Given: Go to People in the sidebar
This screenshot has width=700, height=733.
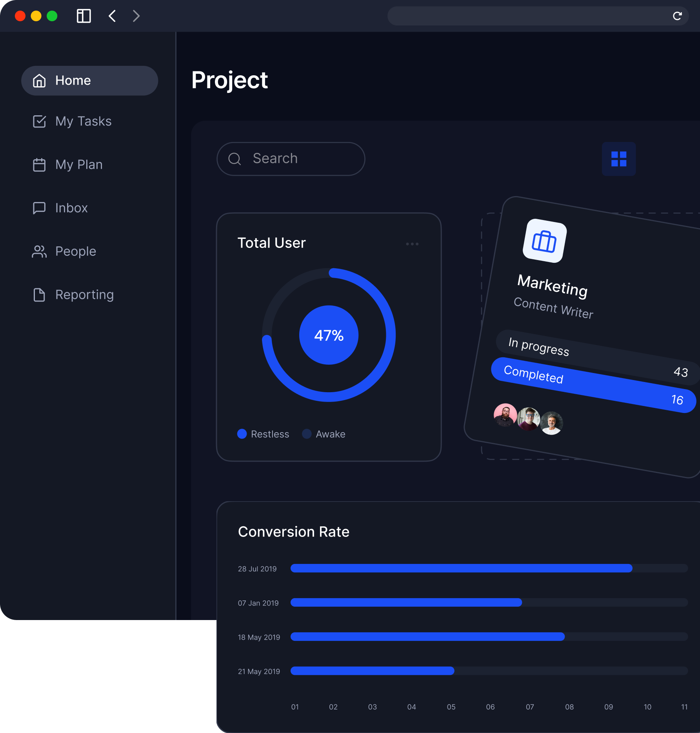Looking at the screenshot, I should 64,251.
